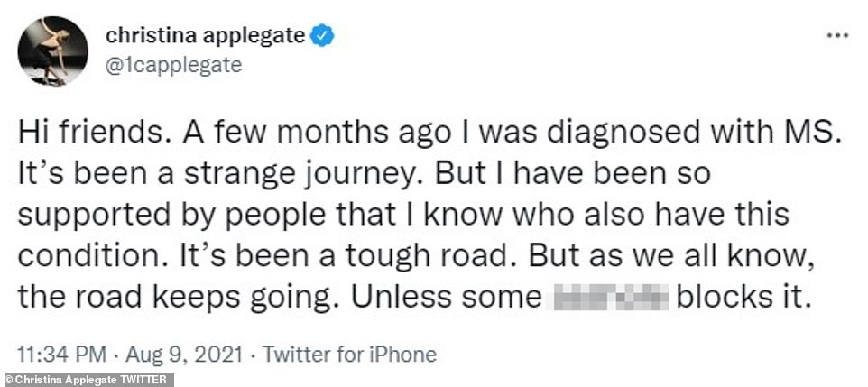
Task: Open the "Twitter for iPhone" source link
Action: pyautogui.click(x=344, y=354)
